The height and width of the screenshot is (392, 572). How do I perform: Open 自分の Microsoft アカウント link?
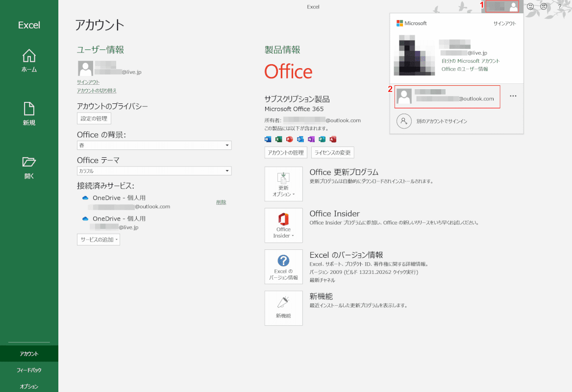click(471, 61)
